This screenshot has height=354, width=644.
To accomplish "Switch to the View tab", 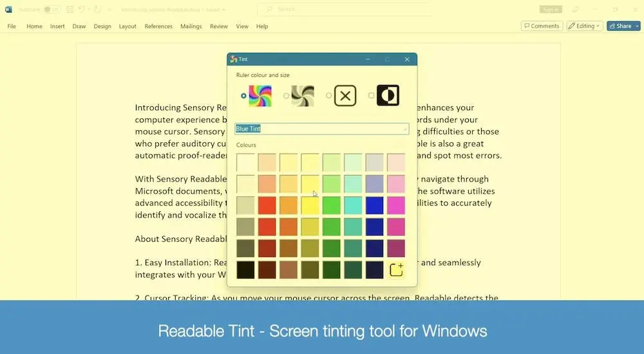I will coord(242,26).
